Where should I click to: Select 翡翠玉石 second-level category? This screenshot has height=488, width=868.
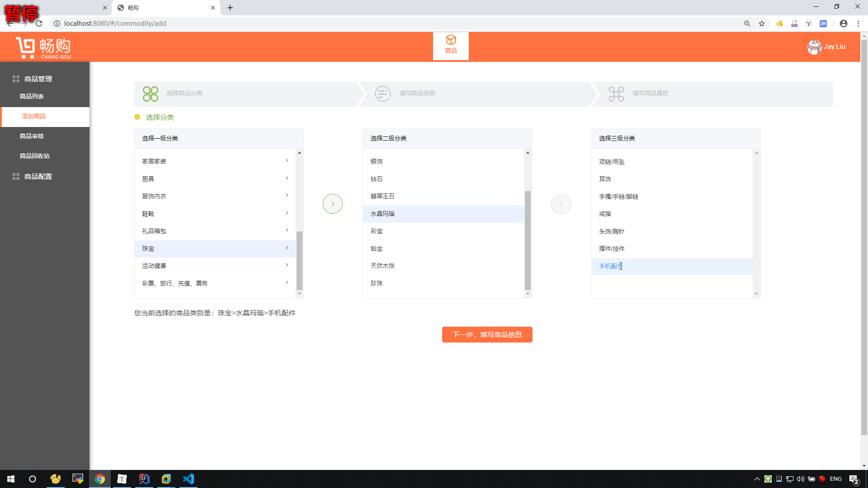443,196
